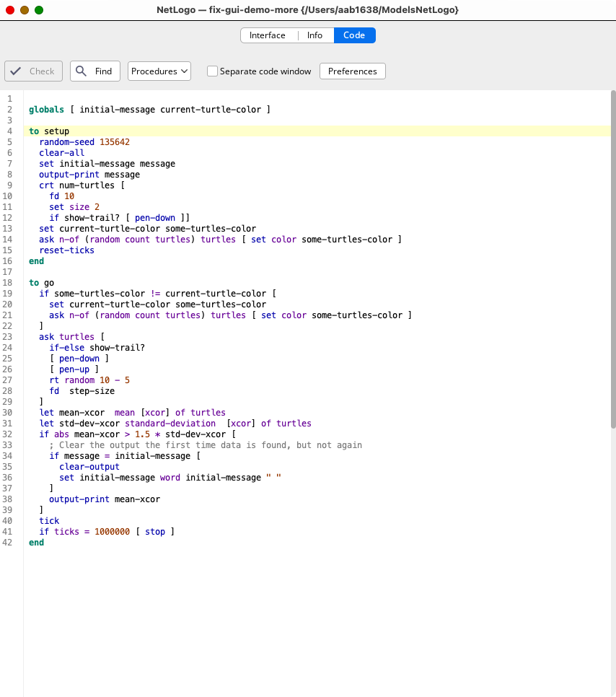The width and height of the screenshot is (616, 697).
Task: Open the Preferences dialog
Action: (x=352, y=71)
